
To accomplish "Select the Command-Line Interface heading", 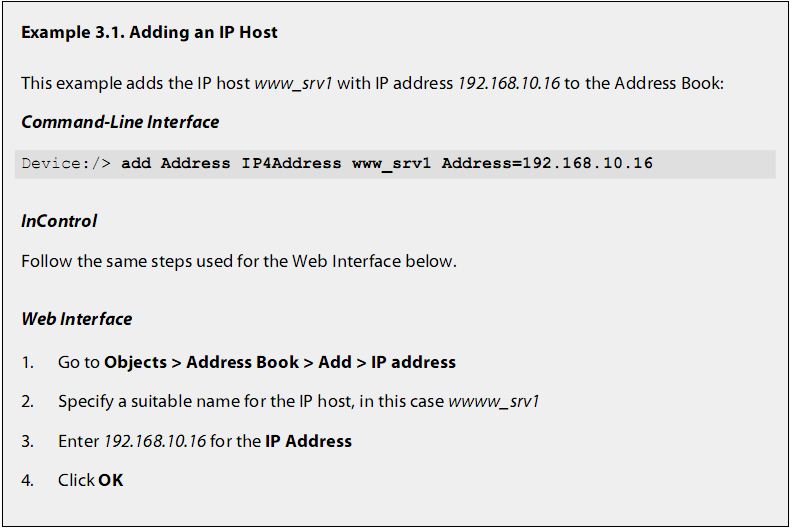I will pos(120,122).
